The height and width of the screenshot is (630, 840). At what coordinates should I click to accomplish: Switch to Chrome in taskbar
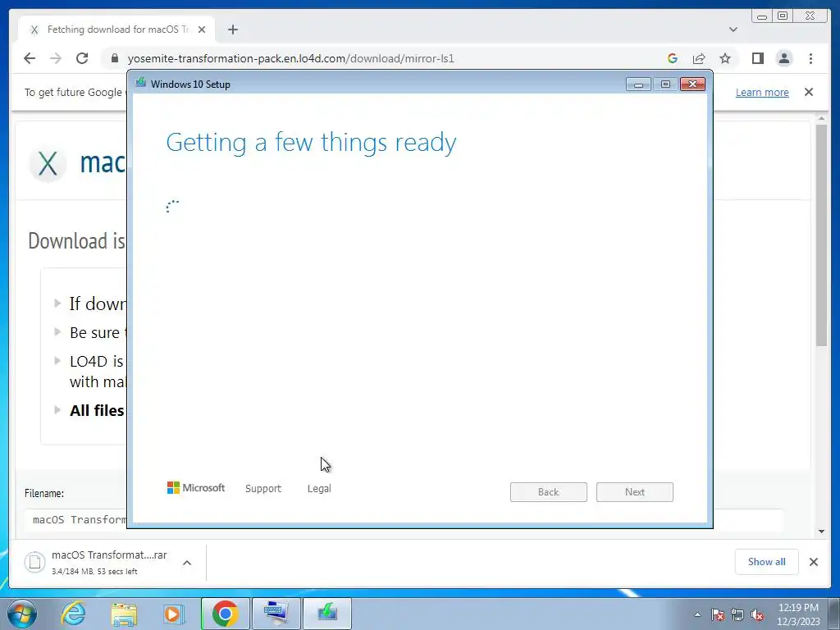pos(225,614)
